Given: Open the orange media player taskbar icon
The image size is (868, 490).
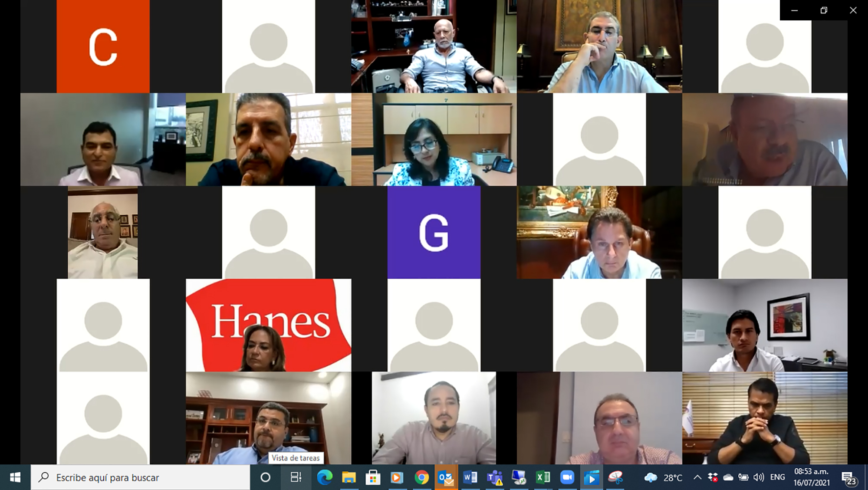Looking at the screenshot, I should [x=397, y=477].
